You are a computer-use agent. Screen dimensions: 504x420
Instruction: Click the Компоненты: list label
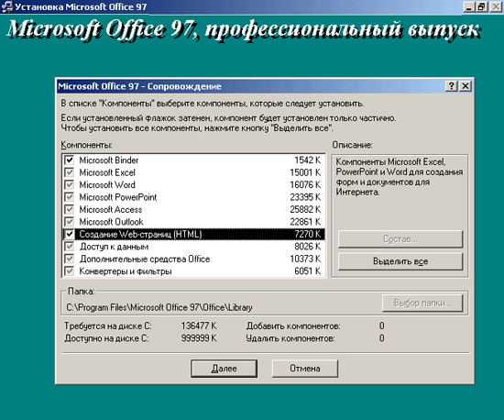click(x=86, y=145)
